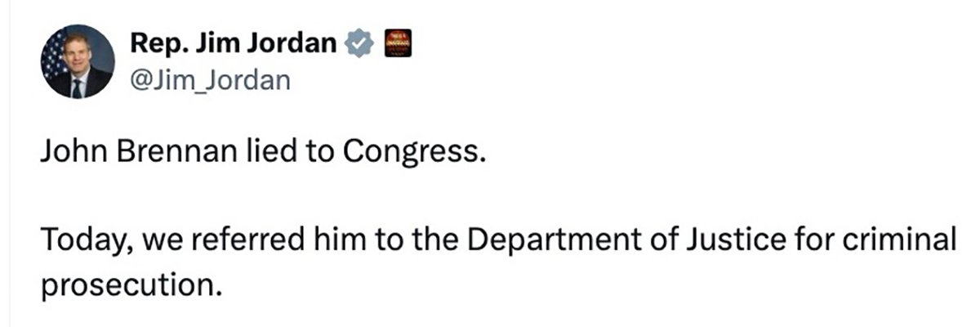Click 'Rep.' in the display name
Image resolution: width=980 pixels, height=327 pixels.
tap(158, 43)
